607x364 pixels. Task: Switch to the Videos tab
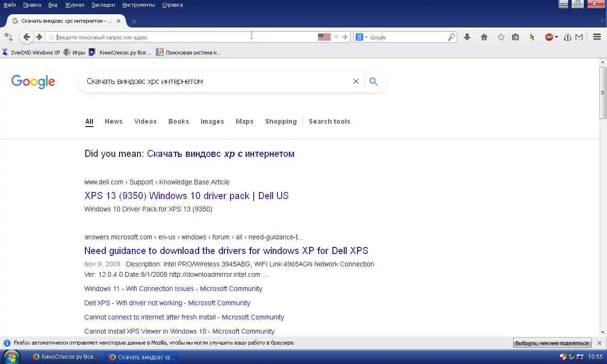(x=146, y=121)
